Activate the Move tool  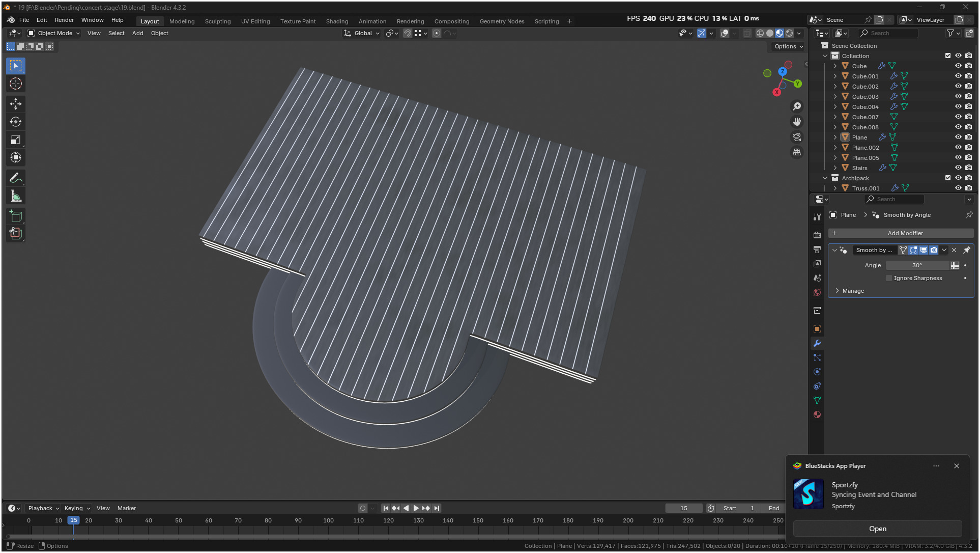point(16,104)
